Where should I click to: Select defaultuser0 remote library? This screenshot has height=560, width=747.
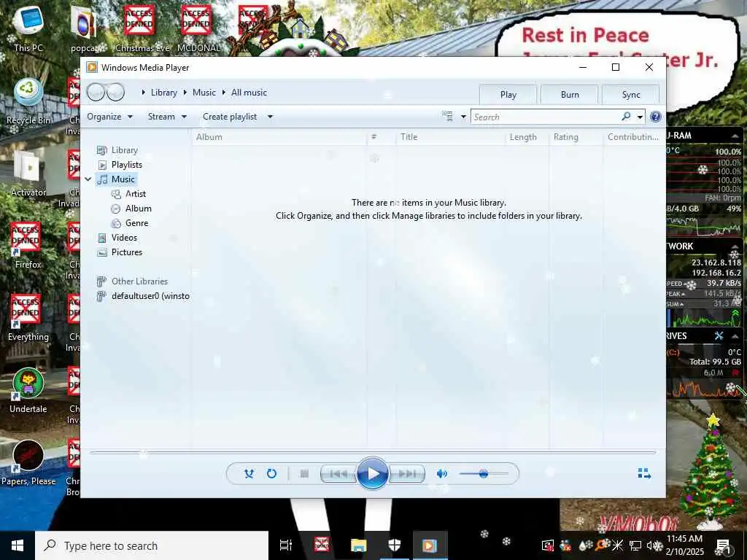click(143, 296)
